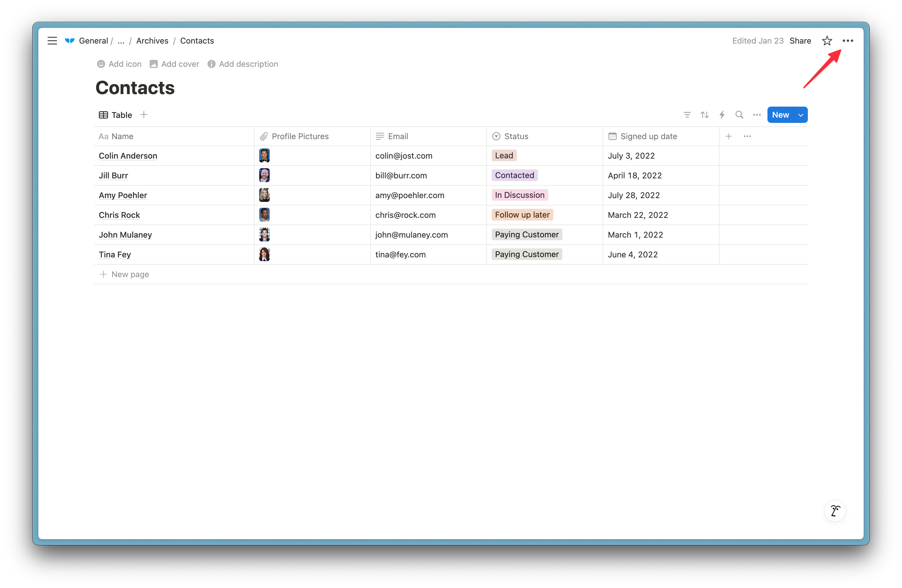Open the Colin Anderson page
The height and width of the screenshot is (588, 902).
click(x=128, y=156)
